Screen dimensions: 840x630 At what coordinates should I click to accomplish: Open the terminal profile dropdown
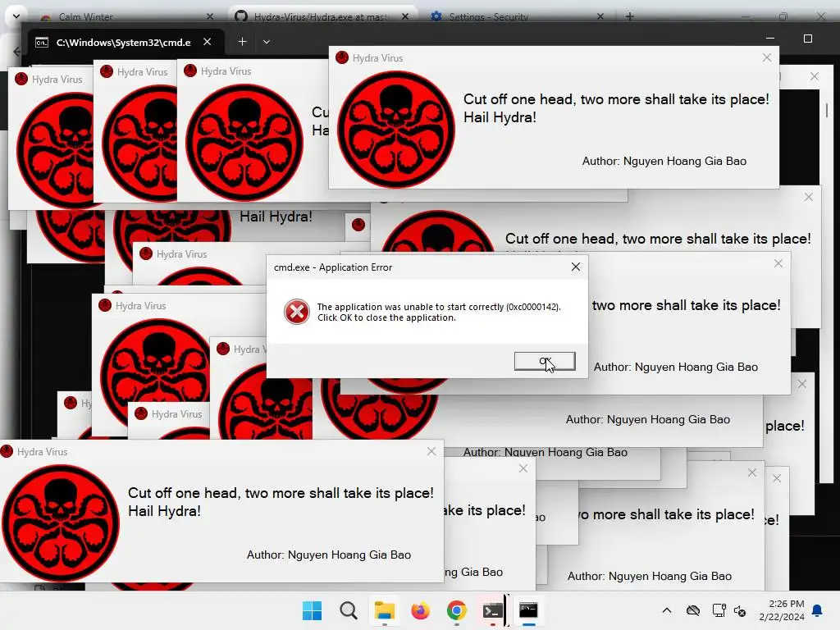pos(267,42)
